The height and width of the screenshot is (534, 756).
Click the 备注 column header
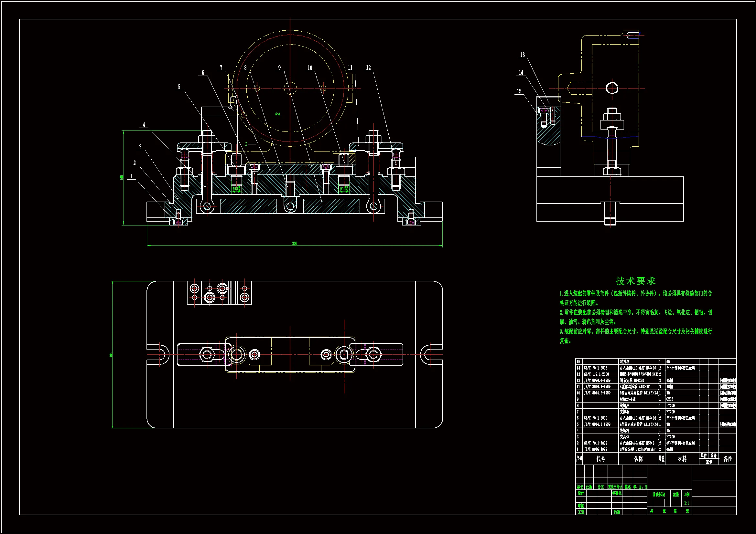[x=728, y=459]
